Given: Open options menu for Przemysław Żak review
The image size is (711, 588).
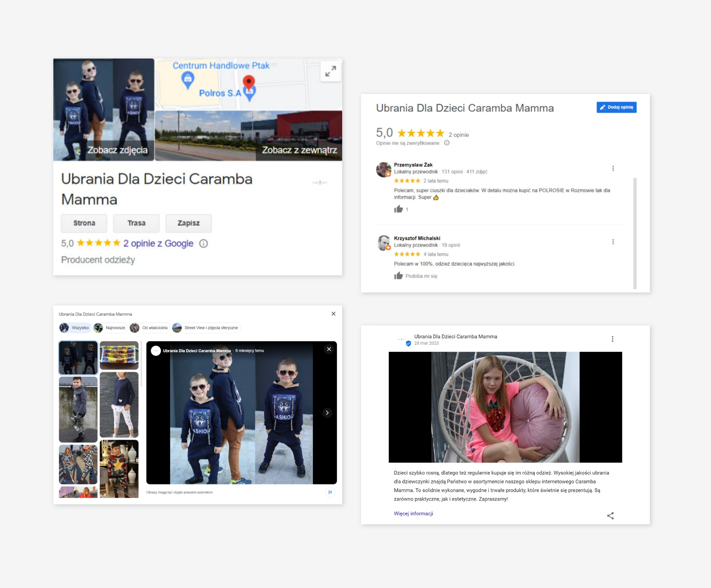Looking at the screenshot, I should click(x=613, y=168).
